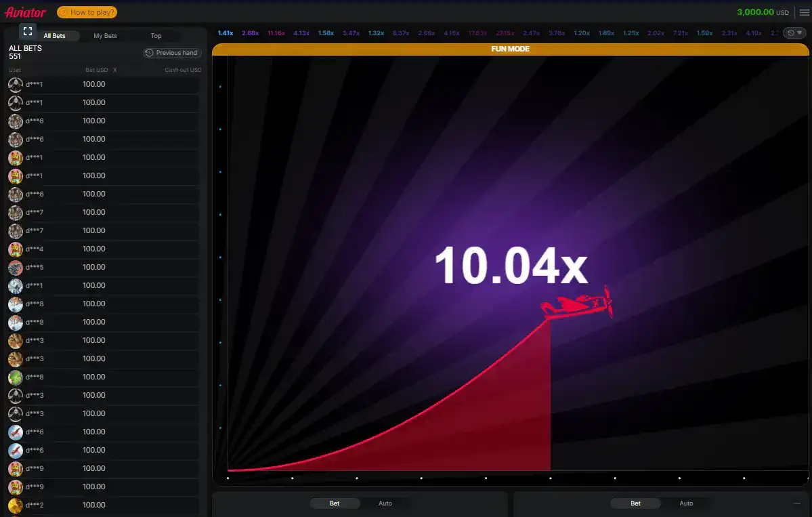The image size is (812, 517).
Task: Switch the right bet panel to Auto
Action: click(x=685, y=503)
